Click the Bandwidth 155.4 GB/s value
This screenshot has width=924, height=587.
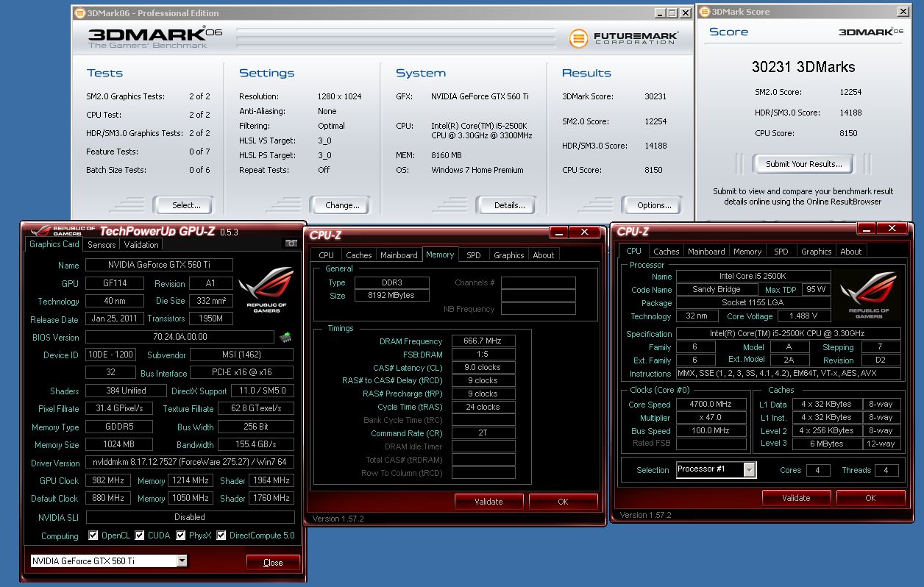click(255, 445)
